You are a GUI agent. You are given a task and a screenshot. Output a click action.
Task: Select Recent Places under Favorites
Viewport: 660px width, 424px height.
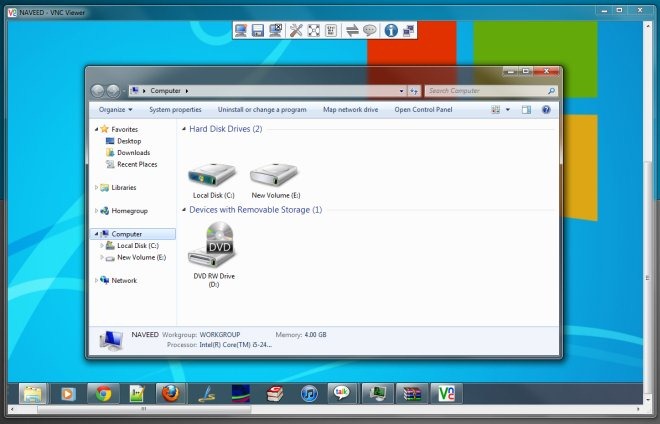pos(137,164)
